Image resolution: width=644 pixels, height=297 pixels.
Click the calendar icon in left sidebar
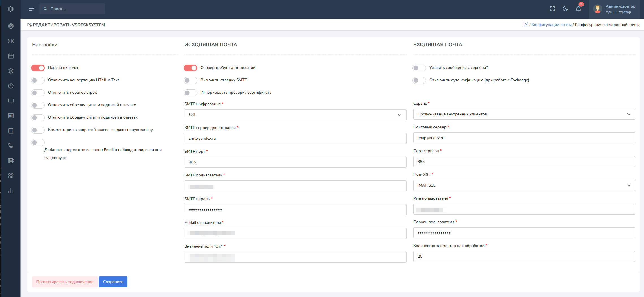click(11, 56)
